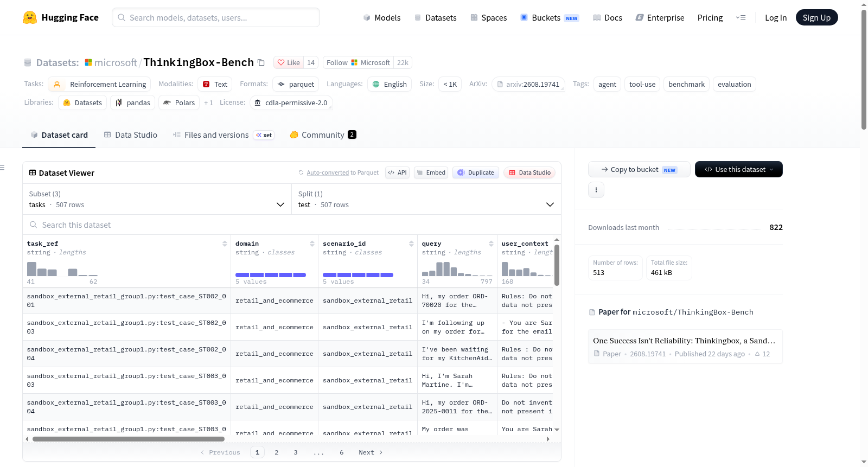
Task: Go to Models in the navigation
Action: pyautogui.click(x=382, y=17)
